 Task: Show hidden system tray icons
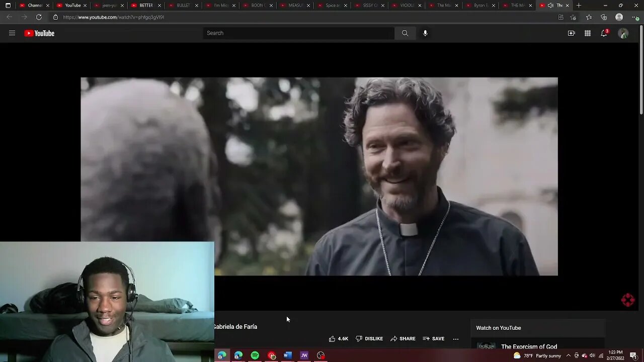click(569, 355)
